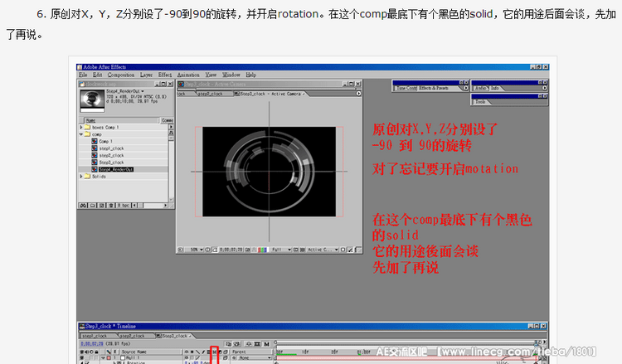
Task: Select the Audio panel tab
Action: [481, 88]
